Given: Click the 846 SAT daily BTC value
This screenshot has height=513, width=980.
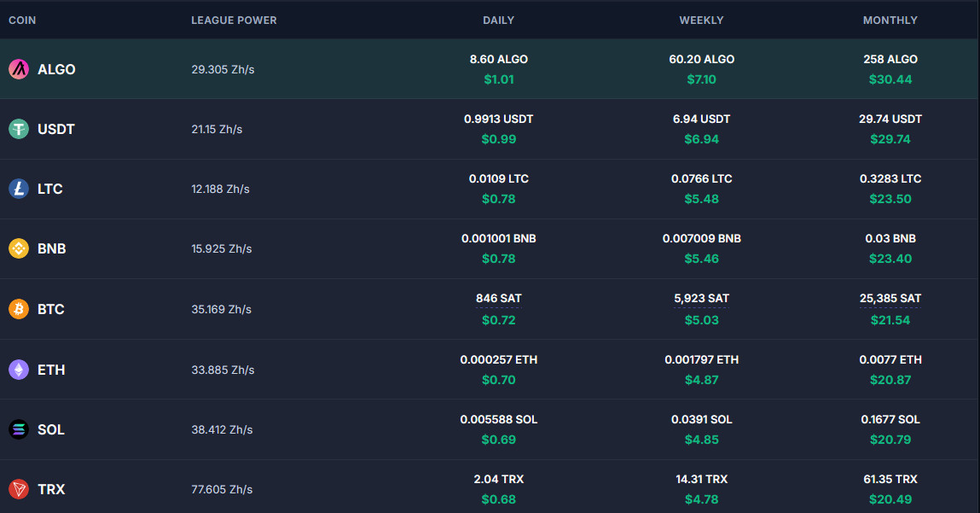Looking at the screenshot, I should pos(499,299).
